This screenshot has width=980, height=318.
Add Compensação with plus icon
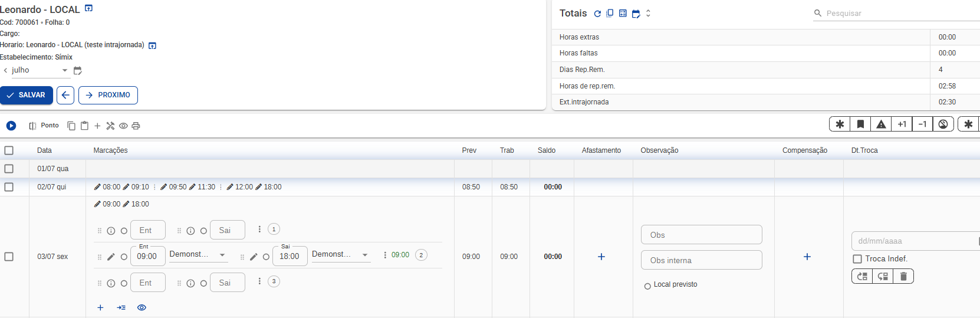(x=807, y=257)
